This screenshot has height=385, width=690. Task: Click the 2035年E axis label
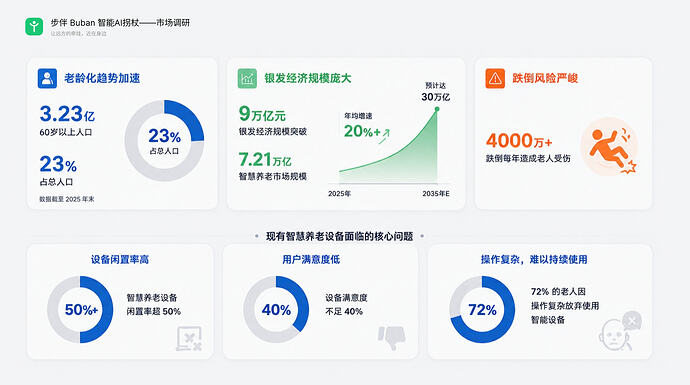tap(436, 194)
